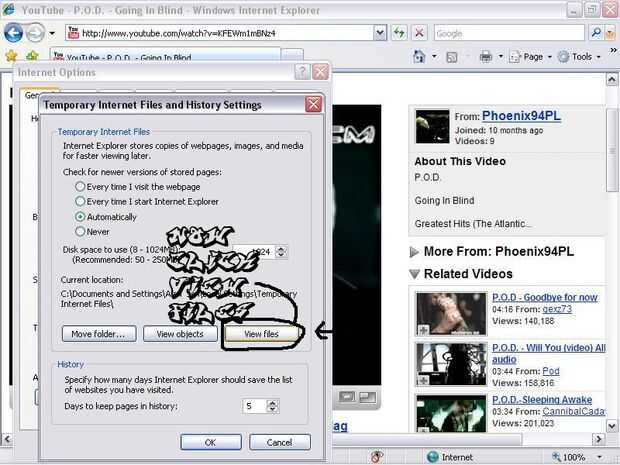Screen dimensions: 620x465
Task: Click the red Stop loading icon
Action: click(419, 33)
